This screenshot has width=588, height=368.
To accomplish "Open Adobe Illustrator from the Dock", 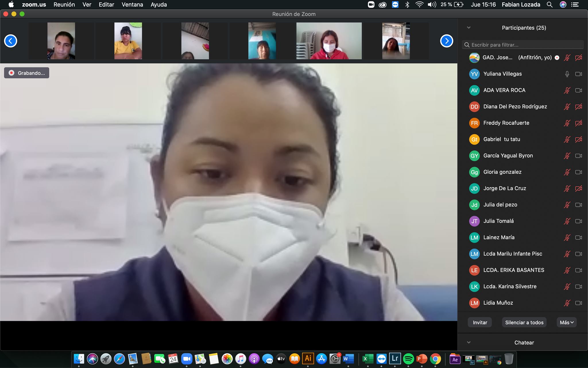I will pyautogui.click(x=308, y=359).
